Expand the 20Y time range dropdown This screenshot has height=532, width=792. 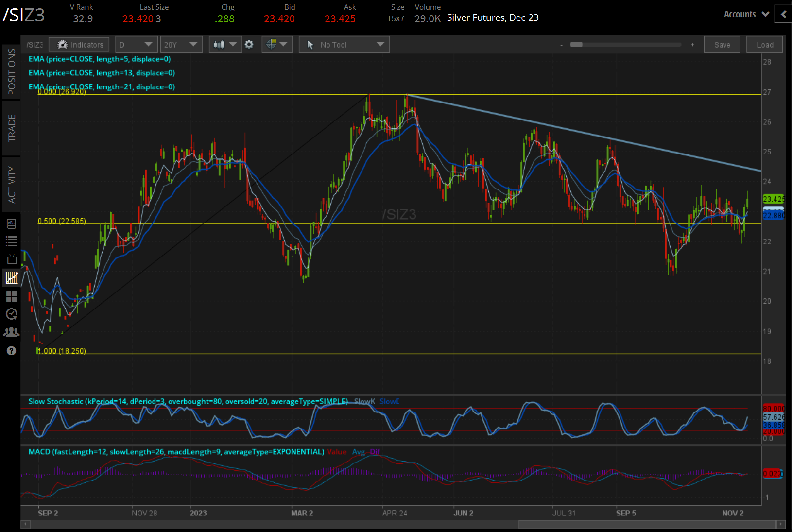point(181,45)
